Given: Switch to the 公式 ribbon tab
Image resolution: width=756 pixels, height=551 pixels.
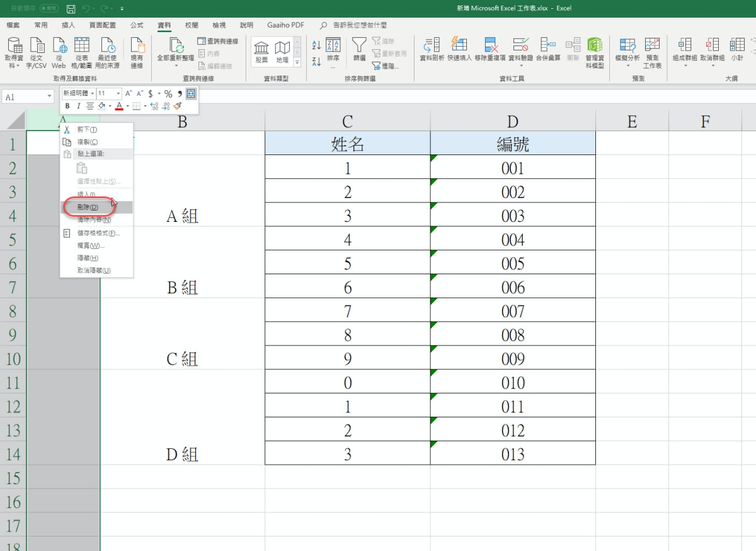Looking at the screenshot, I should (x=137, y=25).
